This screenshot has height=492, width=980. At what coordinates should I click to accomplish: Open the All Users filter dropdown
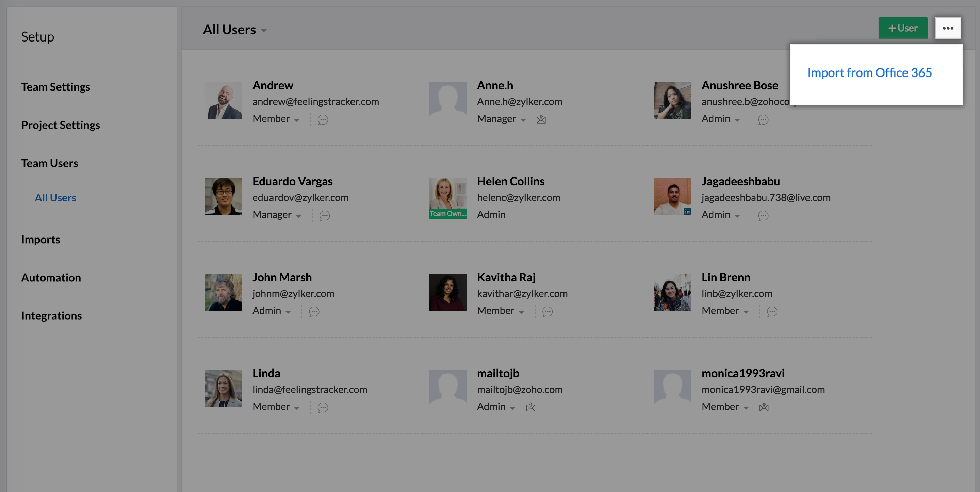[234, 30]
